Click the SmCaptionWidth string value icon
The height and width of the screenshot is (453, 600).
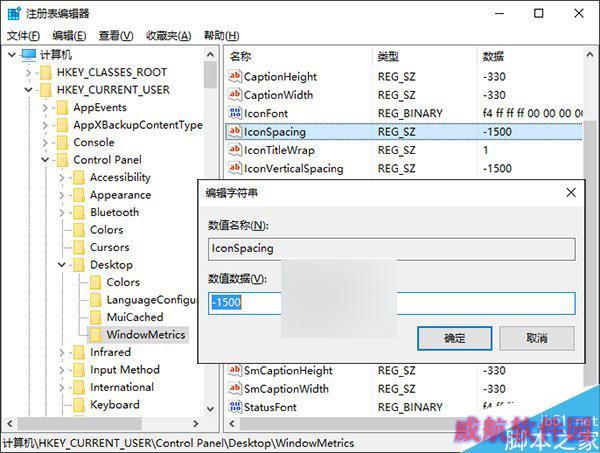tap(235, 389)
